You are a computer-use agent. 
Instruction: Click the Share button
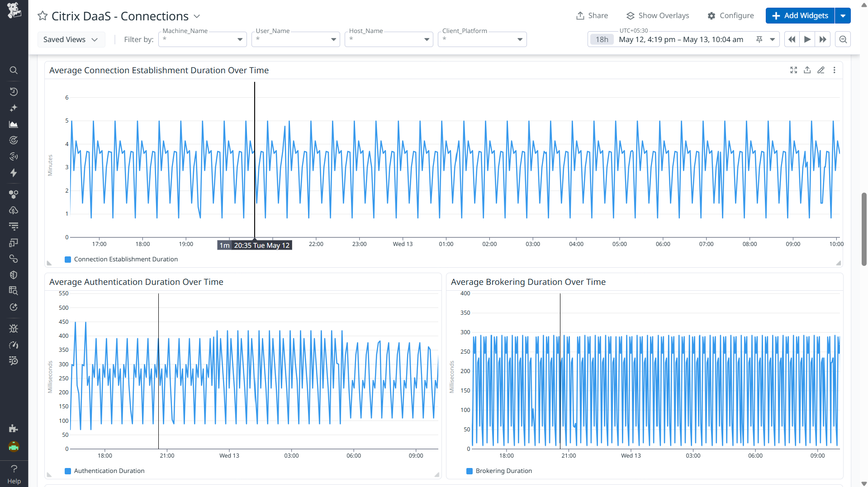click(592, 15)
